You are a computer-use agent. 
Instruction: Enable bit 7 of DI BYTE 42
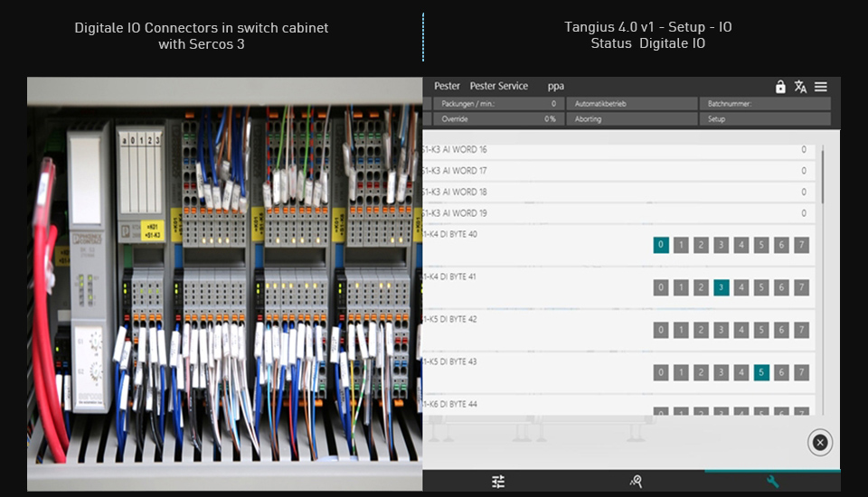tap(801, 330)
